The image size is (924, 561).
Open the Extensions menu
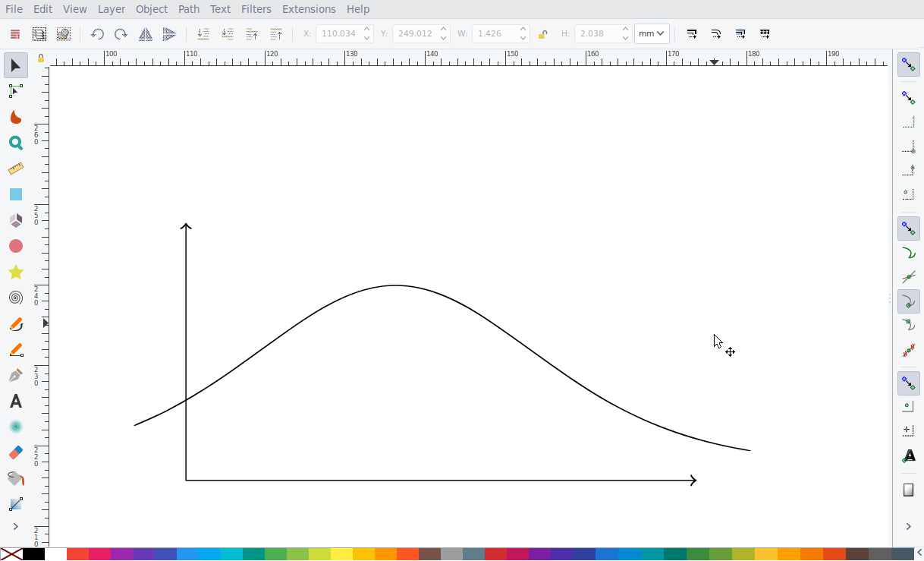tap(309, 9)
